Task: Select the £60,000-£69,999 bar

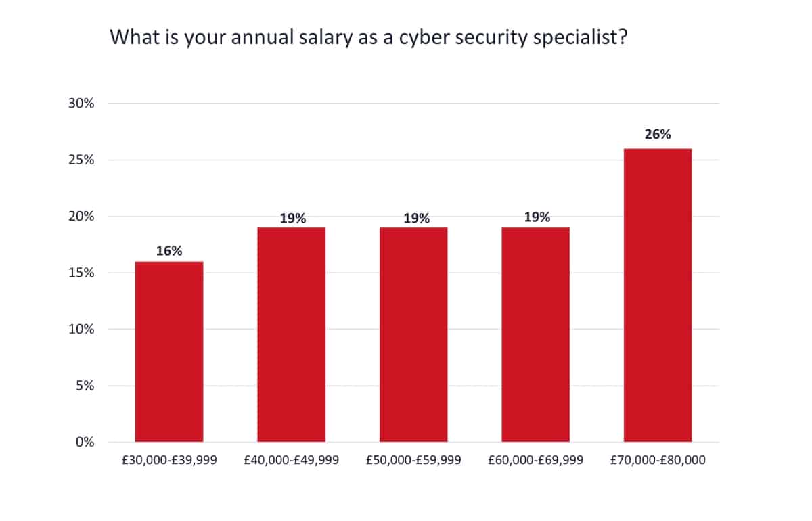Action: pos(535,335)
